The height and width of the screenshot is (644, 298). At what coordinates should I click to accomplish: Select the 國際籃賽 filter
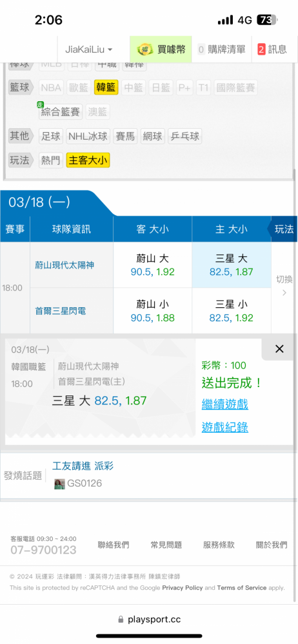click(235, 88)
